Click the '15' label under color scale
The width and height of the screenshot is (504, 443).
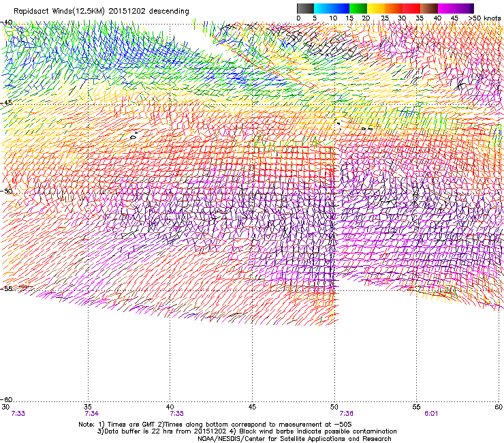click(x=349, y=18)
